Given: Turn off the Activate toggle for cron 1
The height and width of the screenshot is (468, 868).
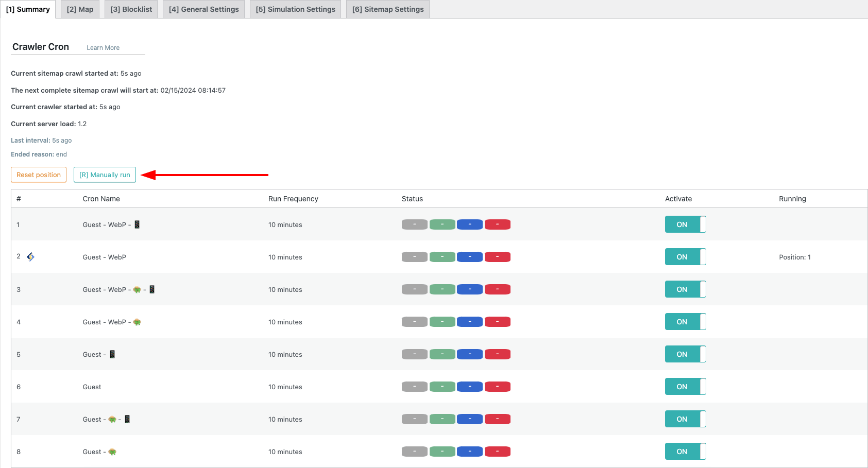Looking at the screenshot, I should (685, 224).
